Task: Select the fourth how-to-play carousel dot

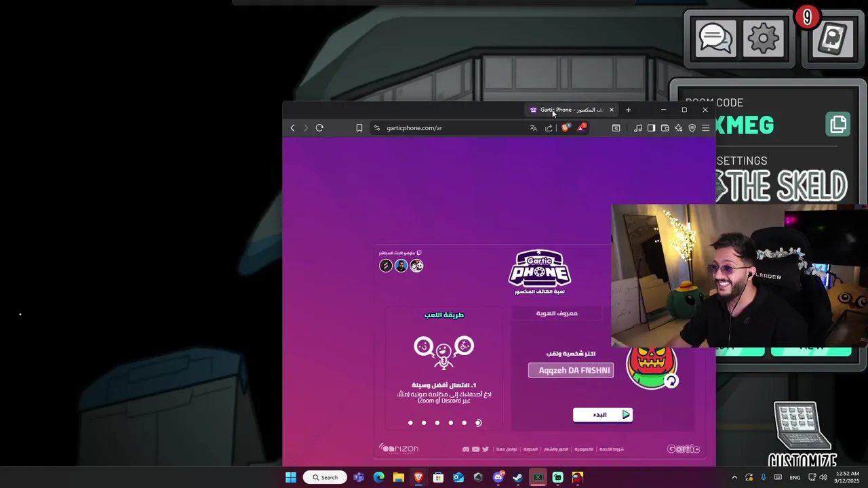Action: [x=451, y=423]
